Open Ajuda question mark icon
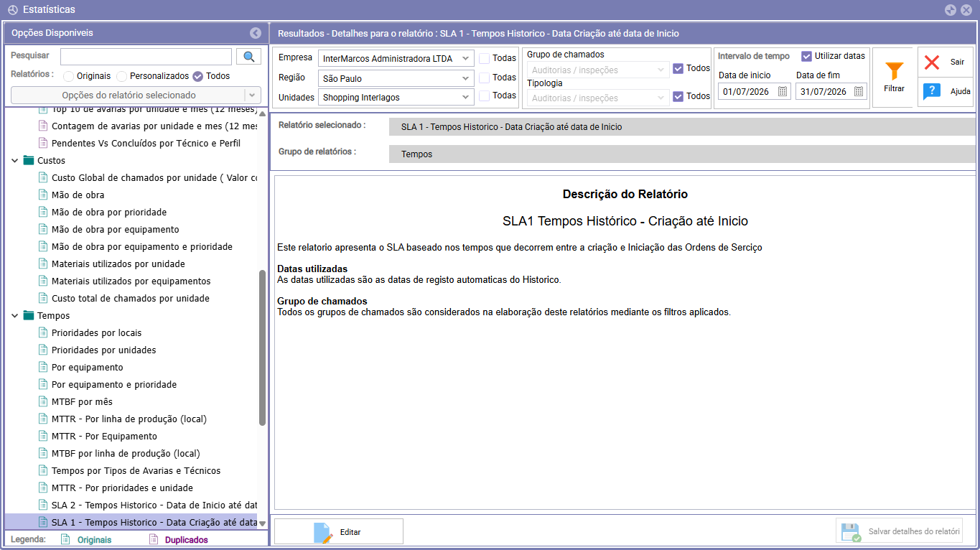The image size is (980, 550). click(932, 91)
